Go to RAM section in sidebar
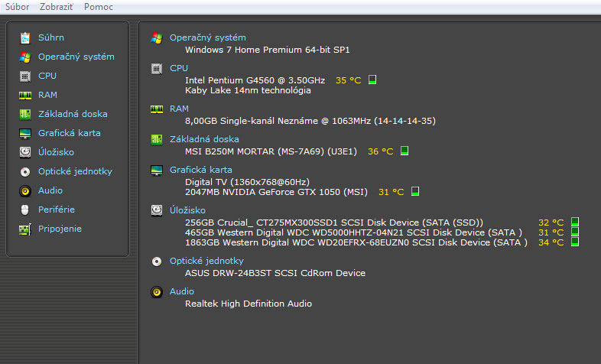 point(47,95)
